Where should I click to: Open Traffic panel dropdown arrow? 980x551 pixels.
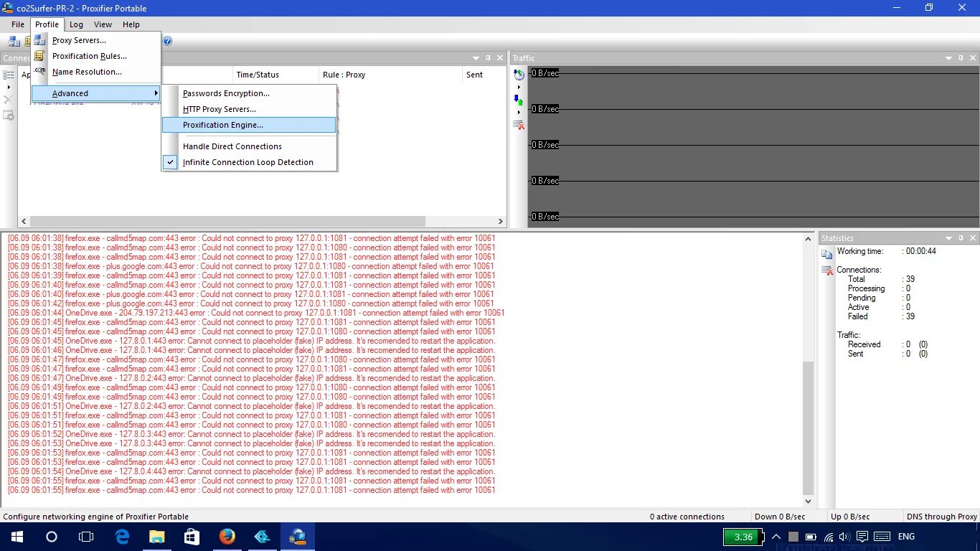pyautogui.click(x=948, y=58)
